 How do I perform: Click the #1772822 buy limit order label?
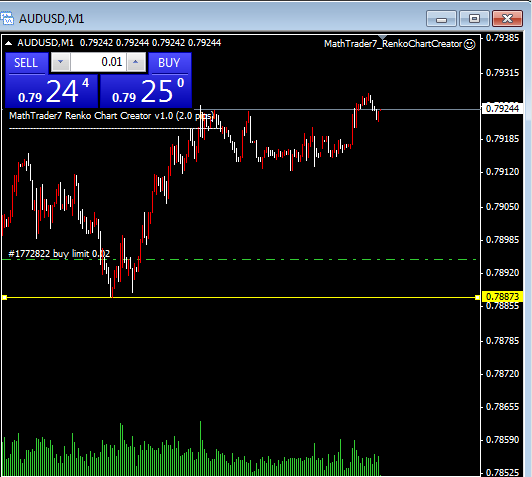pyautogui.click(x=59, y=254)
